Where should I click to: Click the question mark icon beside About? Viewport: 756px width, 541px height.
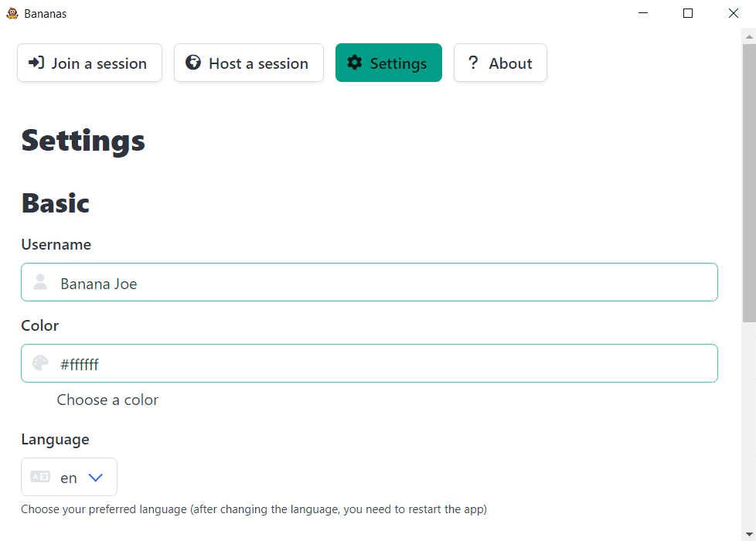473,63
